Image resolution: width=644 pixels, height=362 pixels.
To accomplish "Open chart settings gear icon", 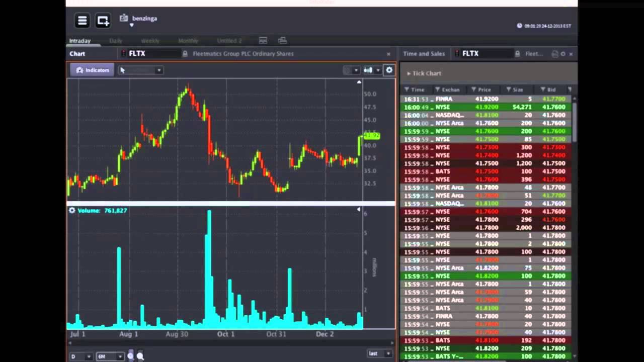I will [x=389, y=70].
